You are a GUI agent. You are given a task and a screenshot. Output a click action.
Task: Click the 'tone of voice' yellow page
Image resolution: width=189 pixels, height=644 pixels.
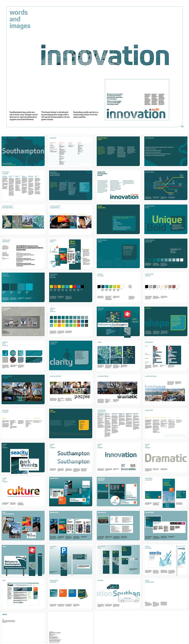pos(71,423)
